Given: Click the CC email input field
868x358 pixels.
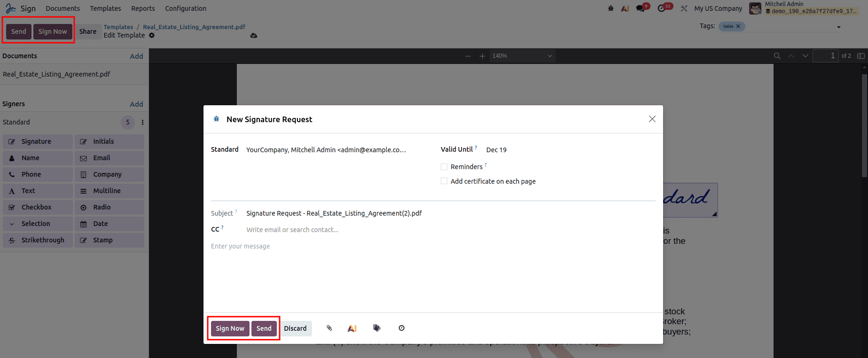Looking at the screenshot, I should coord(451,230).
